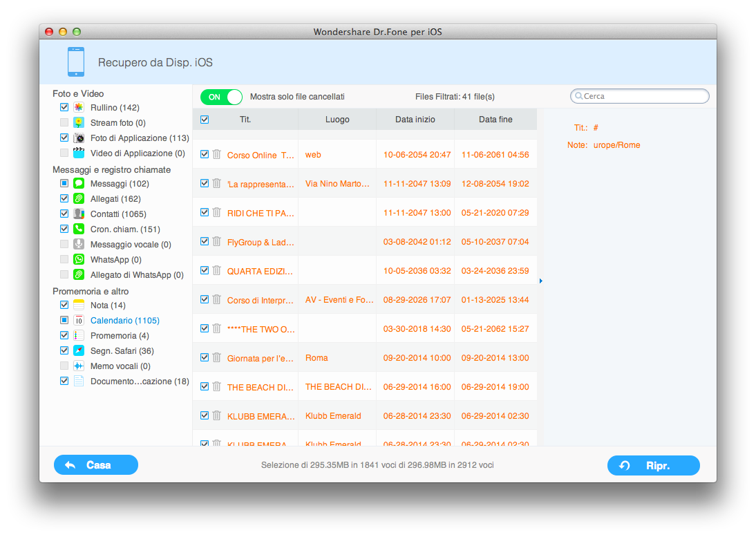
Task: Click the WhatsApp icon
Action: point(79,259)
